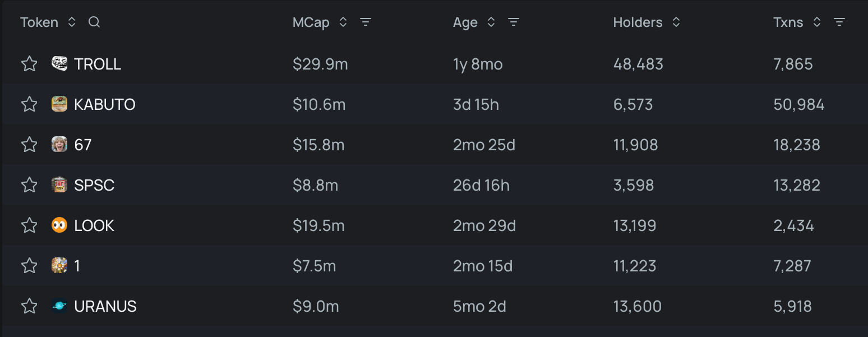Click the SPSC token logo
The image size is (868, 337).
[59, 185]
